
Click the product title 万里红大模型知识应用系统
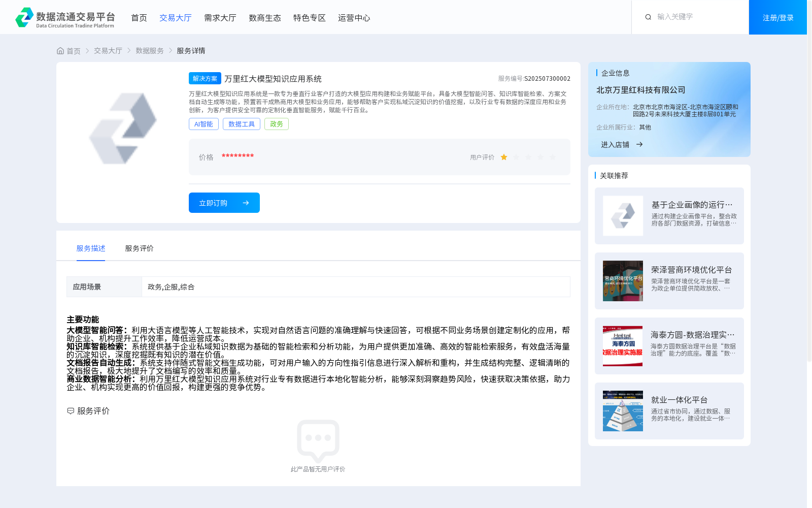tap(273, 79)
